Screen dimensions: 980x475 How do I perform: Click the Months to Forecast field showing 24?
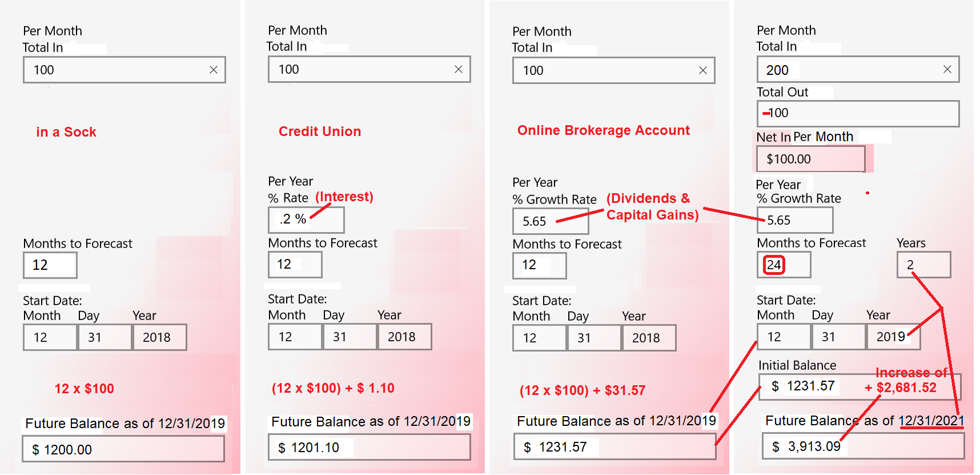pos(784,265)
